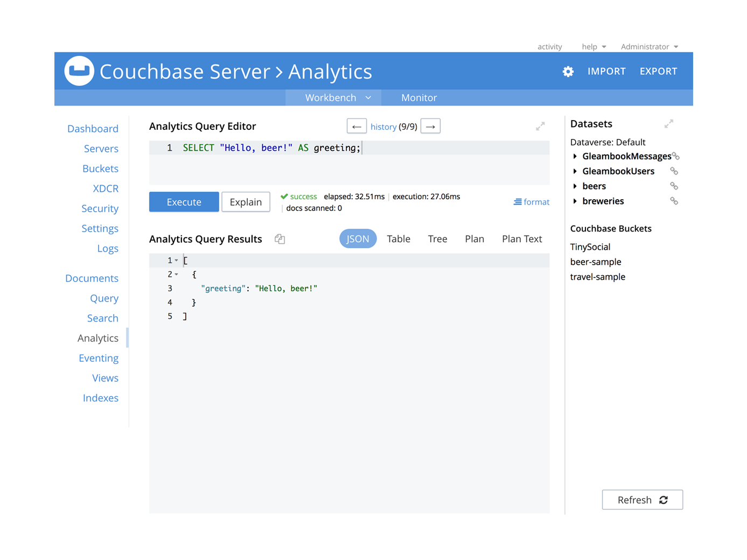Expand the Datasets panel fullscreen
747x560 pixels.
tap(668, 124)
